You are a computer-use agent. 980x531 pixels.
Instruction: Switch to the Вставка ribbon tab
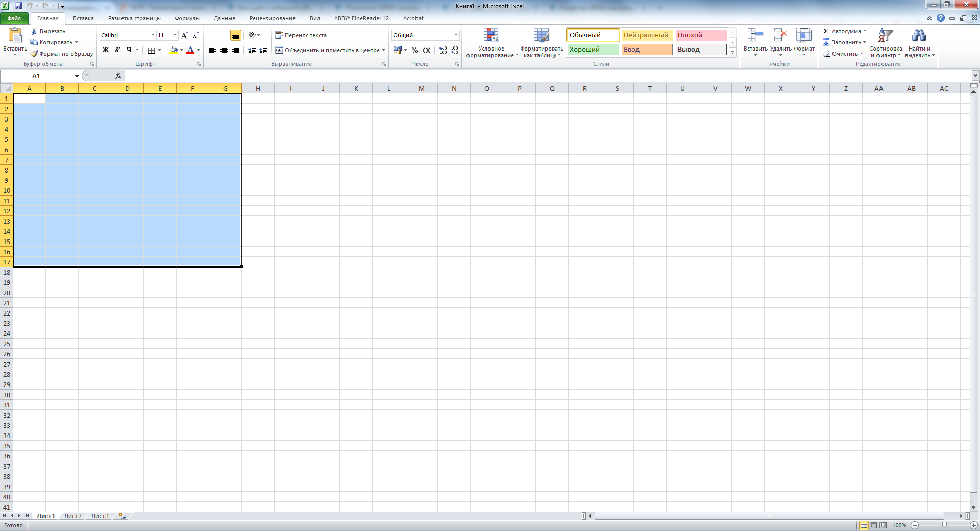pos(83,18)
